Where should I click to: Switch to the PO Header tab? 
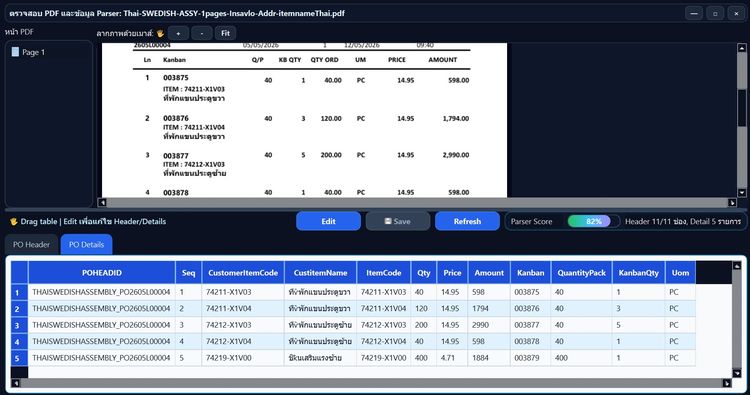coord(32,244)
